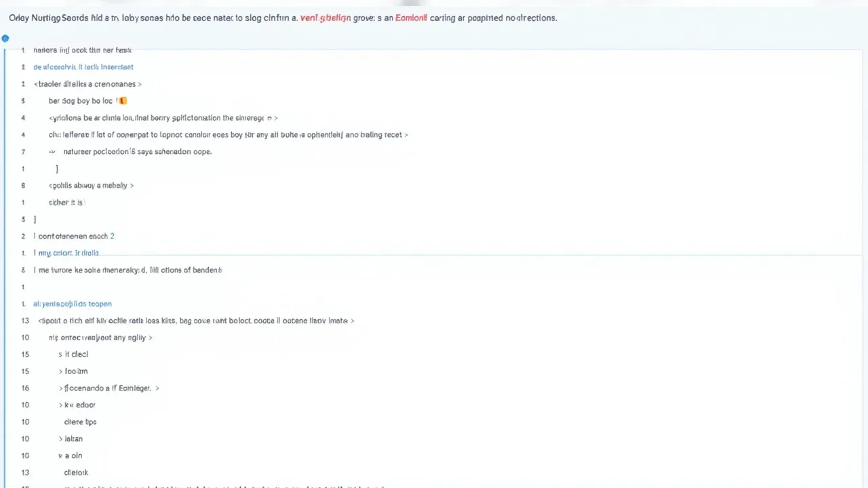Expand the "foolam" row chevron
868x488 pixels.
pyautogui.click(x=61, y=371)
